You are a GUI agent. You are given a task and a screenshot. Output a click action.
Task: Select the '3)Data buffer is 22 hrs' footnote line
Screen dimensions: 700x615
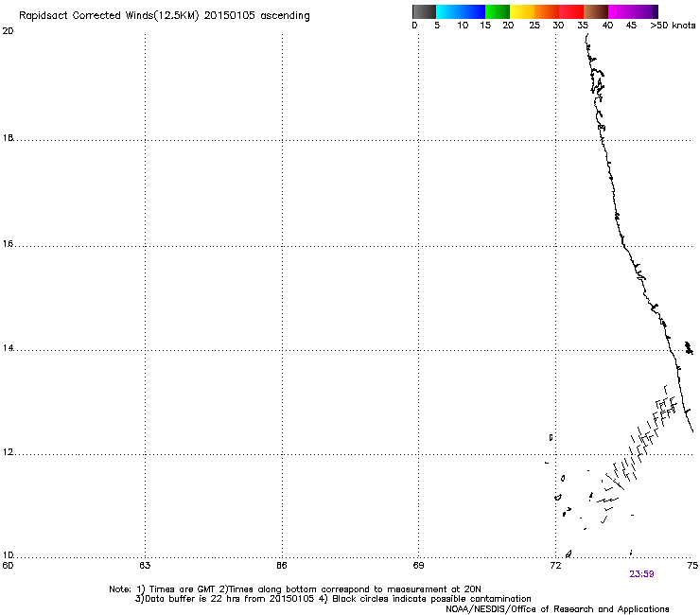[333, 599]
